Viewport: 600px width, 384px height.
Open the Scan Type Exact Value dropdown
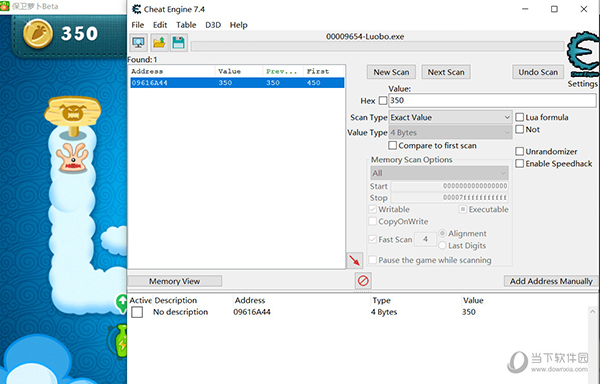pyautogui.click(x=450, y=117)
